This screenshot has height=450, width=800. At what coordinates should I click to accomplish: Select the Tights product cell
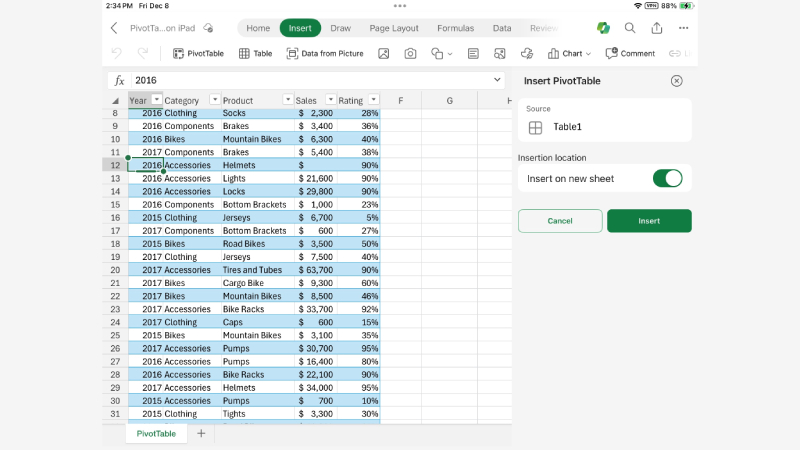point(257,414)
